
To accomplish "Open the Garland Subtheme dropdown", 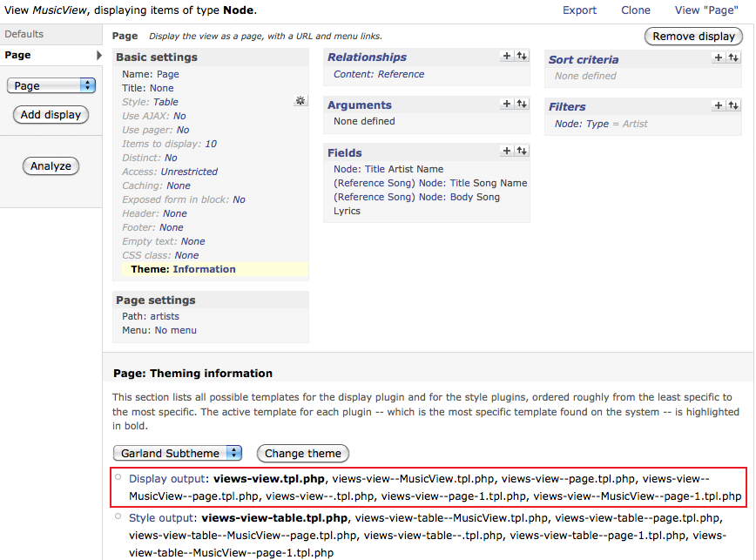I will (x=178, y=453).
